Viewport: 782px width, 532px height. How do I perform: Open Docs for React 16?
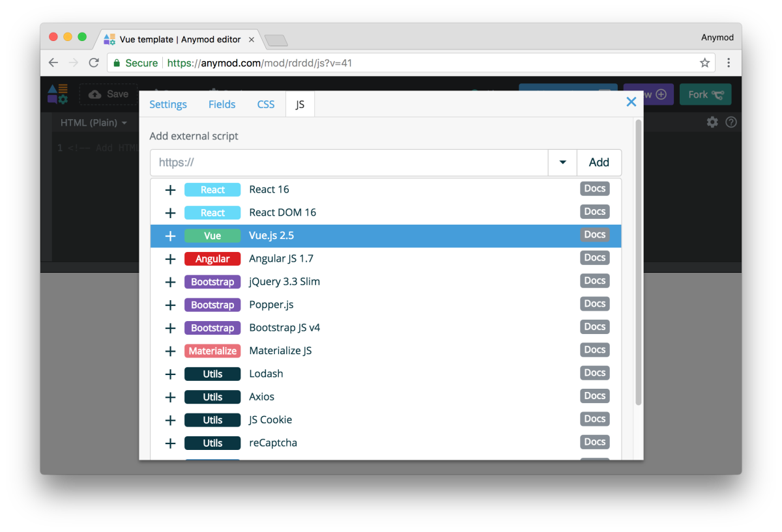pyautogui.click(x=595, y=189)
